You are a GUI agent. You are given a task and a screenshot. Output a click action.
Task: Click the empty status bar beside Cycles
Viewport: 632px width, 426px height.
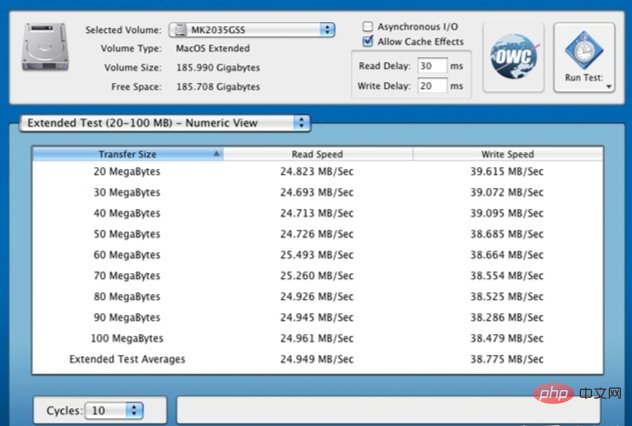388,410
